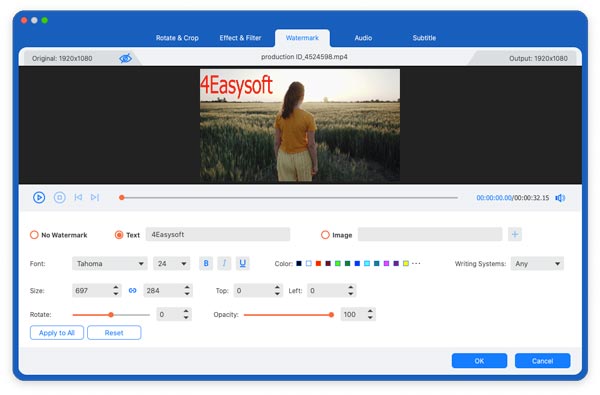Mute the preview volume speaker icon
This screenshot has height=395, width=600.
[x=560, y=198]
